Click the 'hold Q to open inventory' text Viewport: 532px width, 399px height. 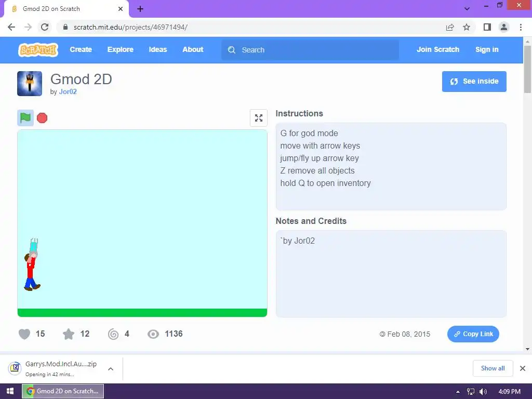click(x=325, y=183)
